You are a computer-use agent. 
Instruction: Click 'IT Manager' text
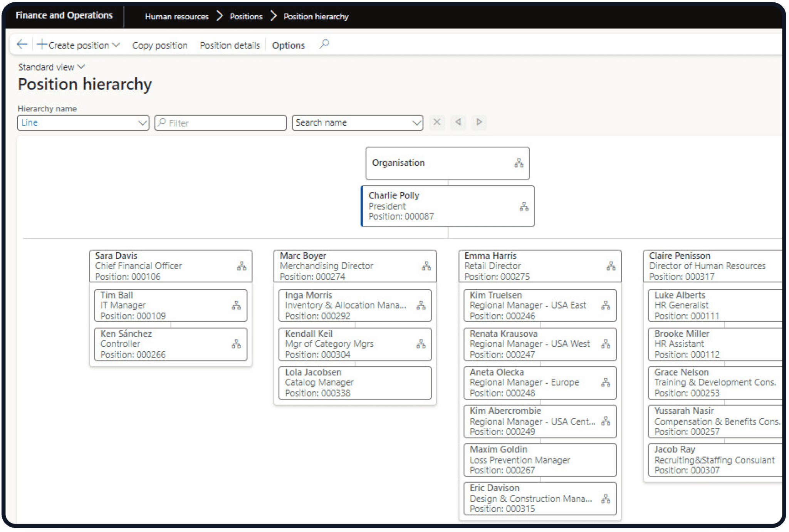(123, 305)
